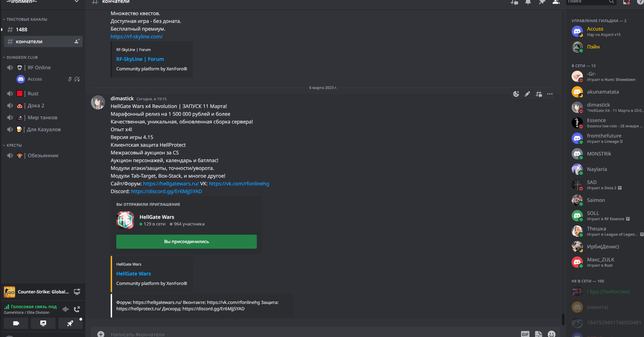Join the Дока 2 voice channel
Image resolution: width=644 pixels, height=337 pixels.
click(x=43, y=106)
